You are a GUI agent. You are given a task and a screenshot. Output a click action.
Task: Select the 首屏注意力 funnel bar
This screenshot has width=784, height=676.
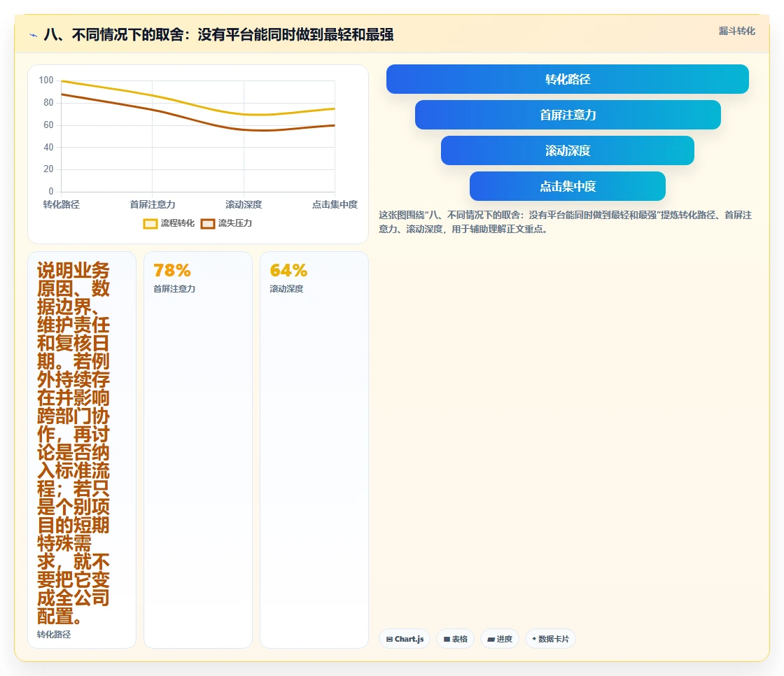[x=568, y=115]
